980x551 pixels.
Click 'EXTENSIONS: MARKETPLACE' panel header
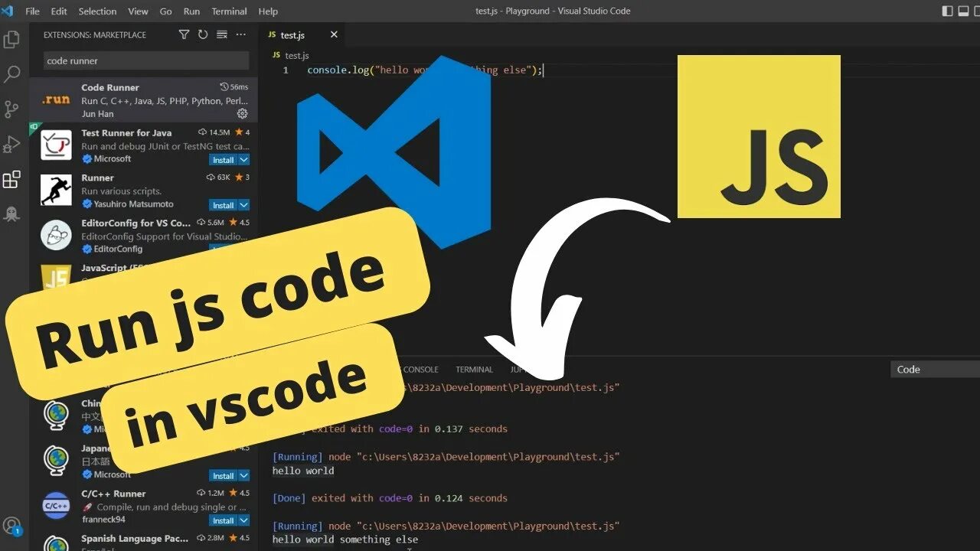click(x=94, y=35)
